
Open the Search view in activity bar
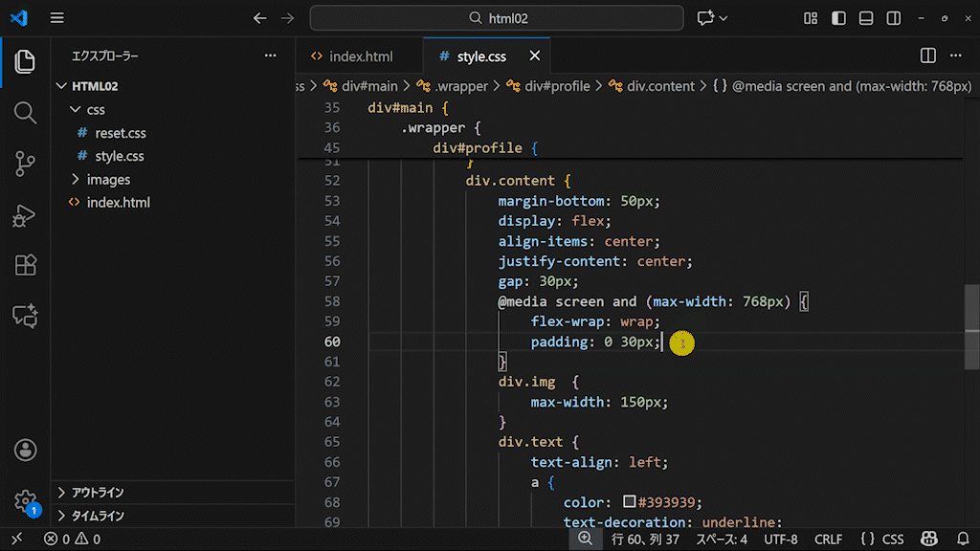pyautogui.click(x=25, y=112)
